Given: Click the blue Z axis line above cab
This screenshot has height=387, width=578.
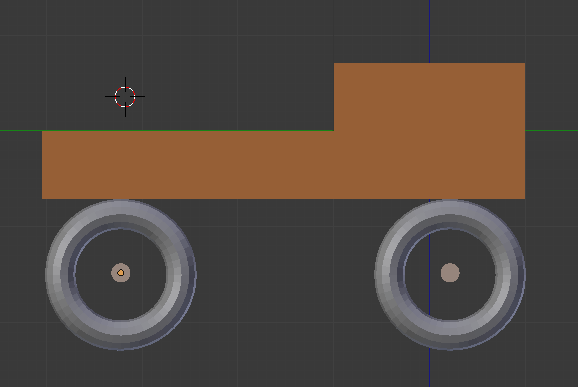Looking at the screenshot, I should click(429, 31).
